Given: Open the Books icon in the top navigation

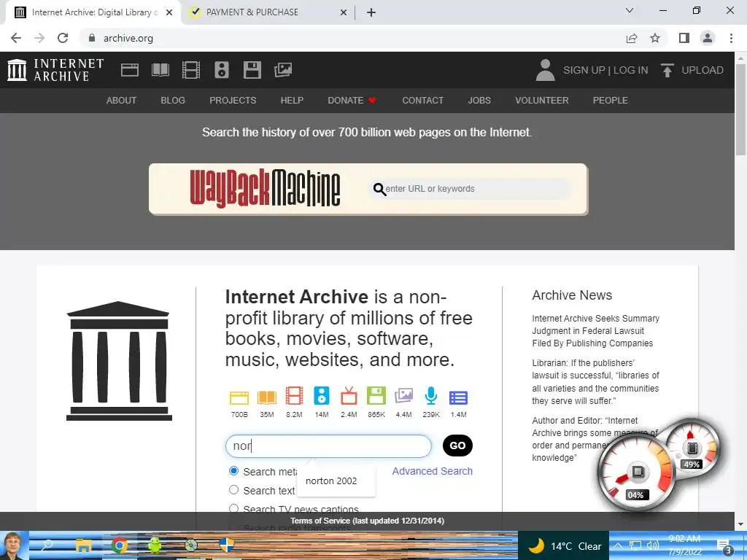Looking at the screenshot, I should [x=160, y=70].
